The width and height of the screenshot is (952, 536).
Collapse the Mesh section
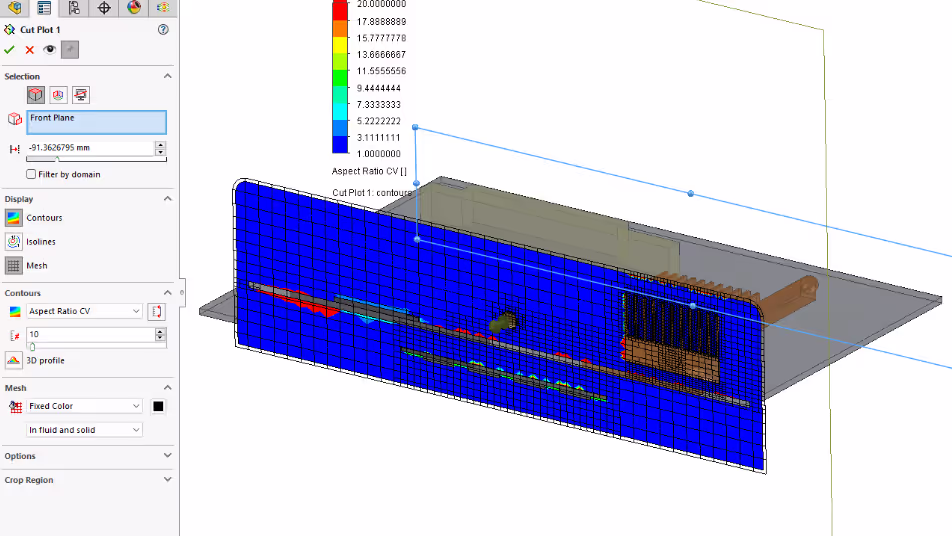click(168, 387)
